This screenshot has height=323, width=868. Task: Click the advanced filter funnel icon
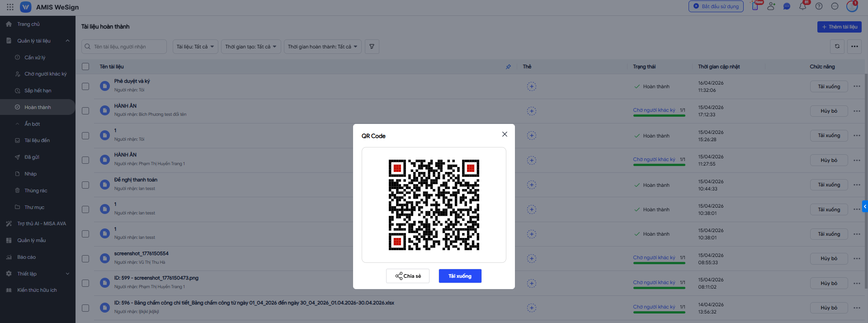[372, 47]
